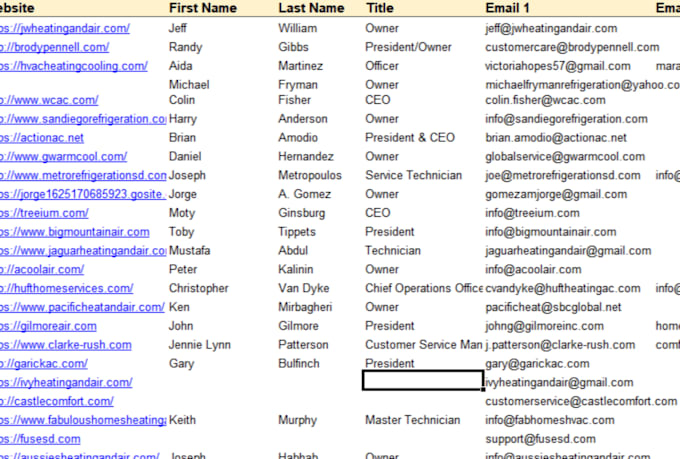
Task: Select the first name cell 'Harry'
Action: pos(183,119)
